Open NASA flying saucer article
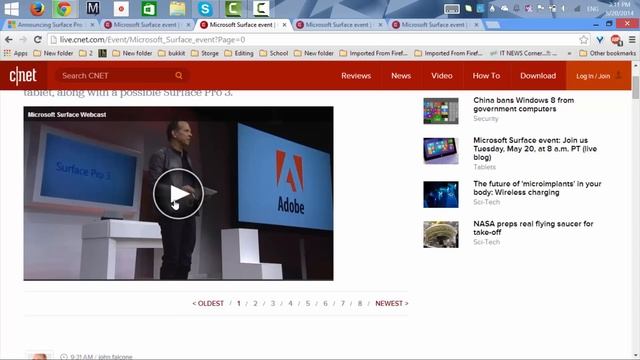Viewport: 640px width, 360px height. pyautogui.click(x=533, y=228)
